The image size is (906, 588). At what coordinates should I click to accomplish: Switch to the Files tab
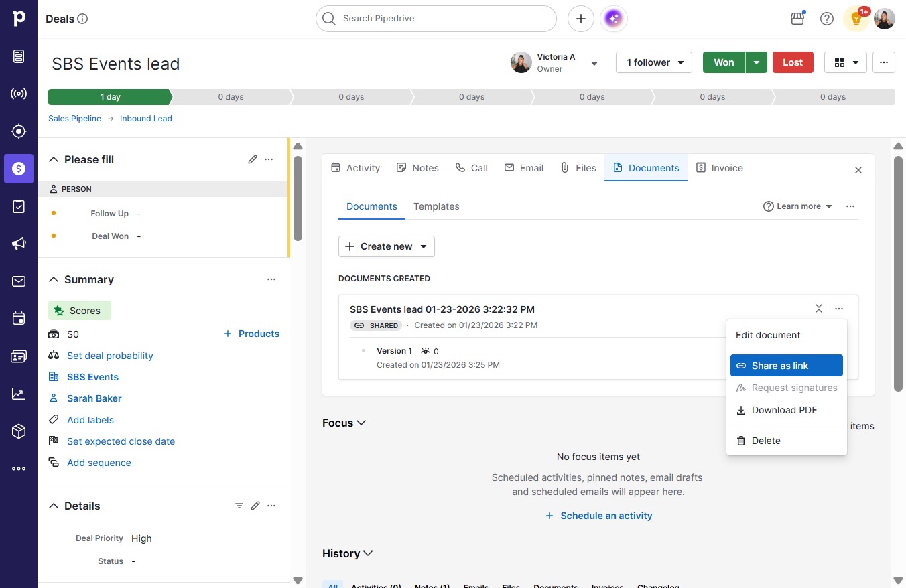pyautogui.click(x=578, y=168)
